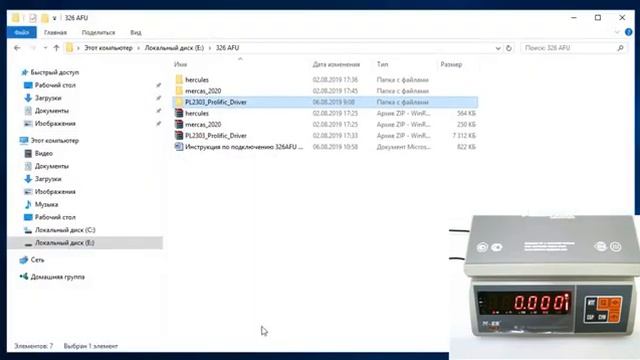This screenshot has height=360, width=640.
Task: Open the help question mark icon
Action: [629, 32]
